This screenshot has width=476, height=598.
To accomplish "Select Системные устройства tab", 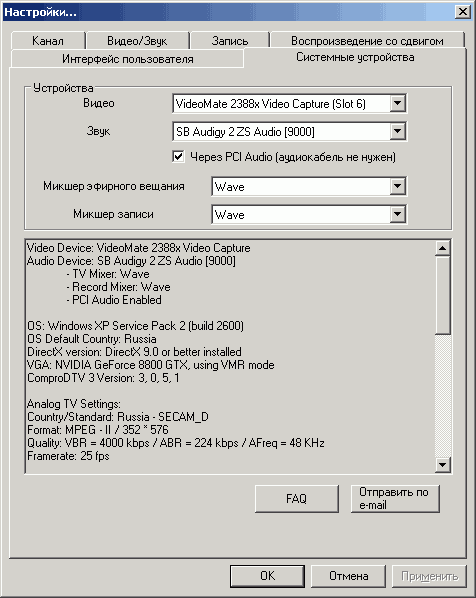I will coord(355,57).
